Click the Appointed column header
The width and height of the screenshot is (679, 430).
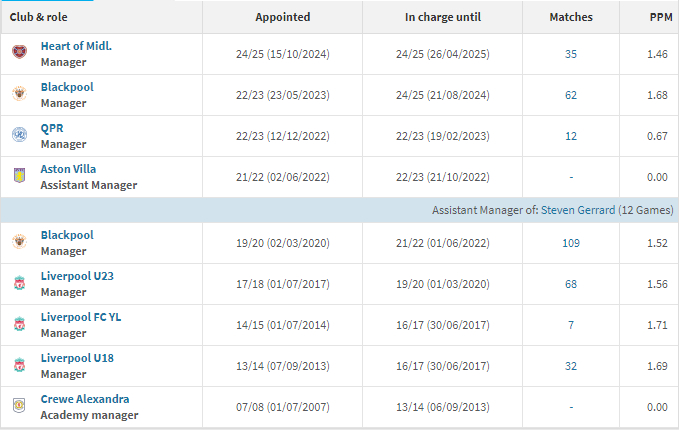pos(283,17)
